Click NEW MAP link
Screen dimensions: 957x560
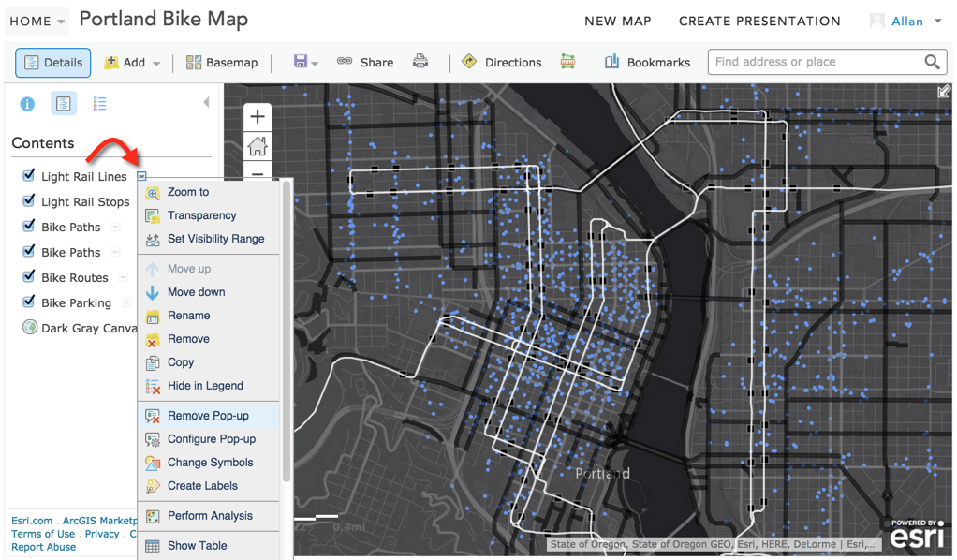click(618, 22)
